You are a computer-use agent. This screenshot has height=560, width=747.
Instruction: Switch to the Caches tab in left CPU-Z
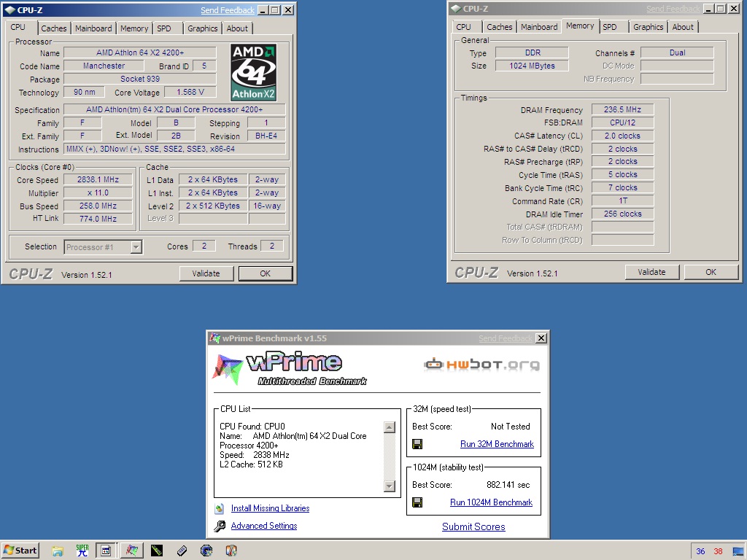coord(54,28)
